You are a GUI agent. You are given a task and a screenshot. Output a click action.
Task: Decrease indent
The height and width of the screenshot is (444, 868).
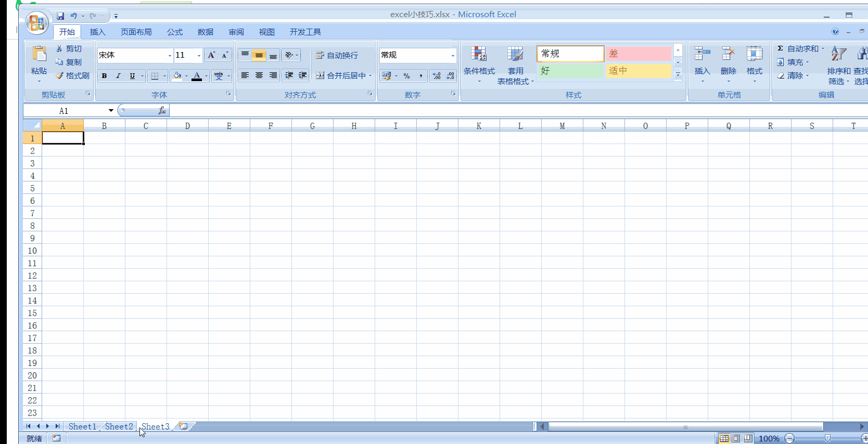coord(289,75)
